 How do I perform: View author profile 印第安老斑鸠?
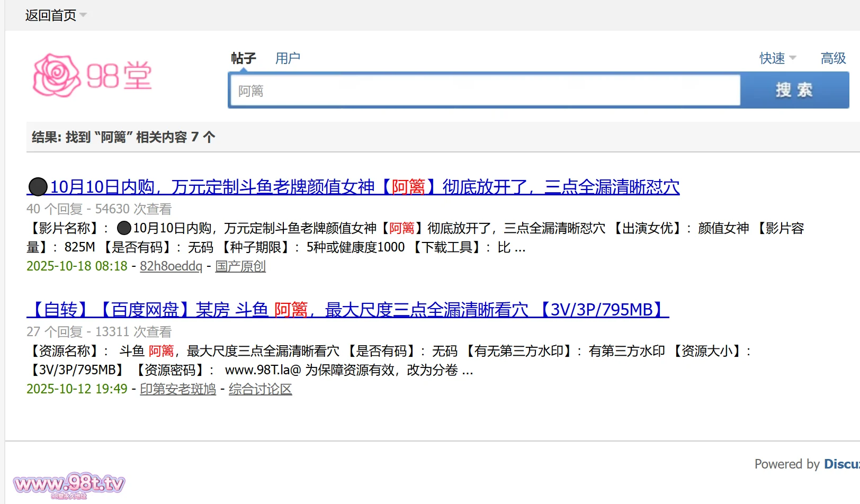click(177, 389)
